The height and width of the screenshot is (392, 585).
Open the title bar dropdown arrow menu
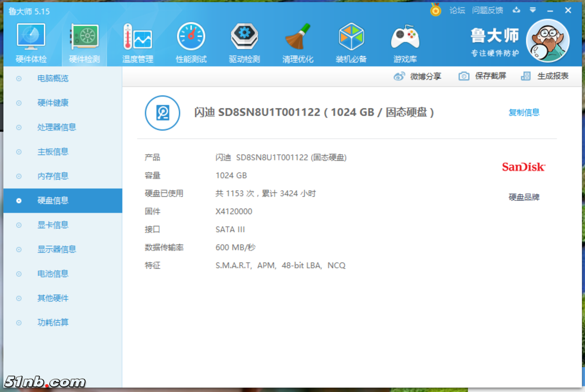click(x=533, y=10)
